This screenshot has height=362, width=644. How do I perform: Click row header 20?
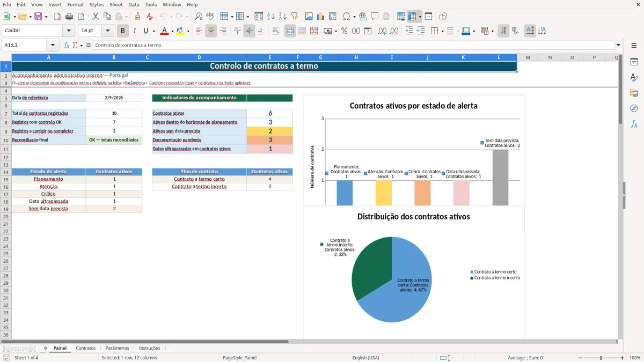pyautogui.click(x=6, y=216)
